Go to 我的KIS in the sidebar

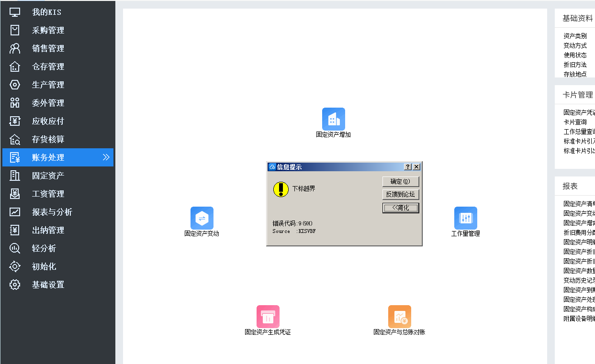click(46, 12)
